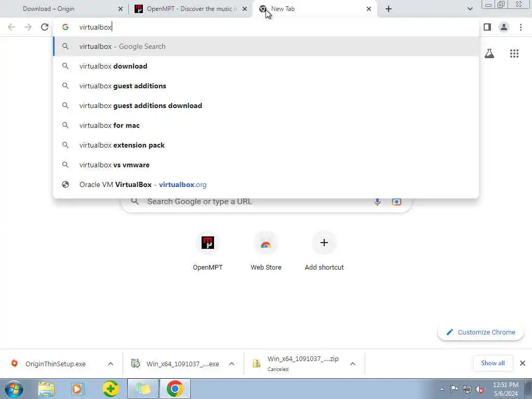Close the Download – Origin tab
This screenshot has width=532, height=399.
(x=121, y=9)
